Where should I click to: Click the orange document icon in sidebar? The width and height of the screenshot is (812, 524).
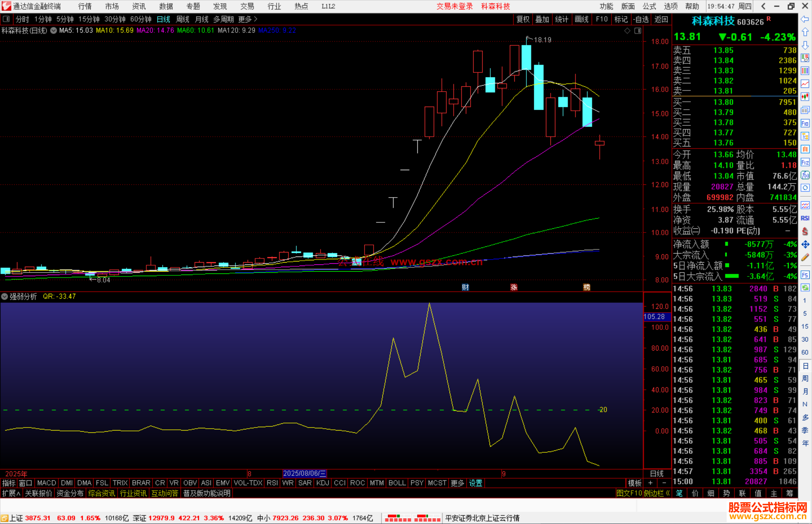(x=805, y=149)
